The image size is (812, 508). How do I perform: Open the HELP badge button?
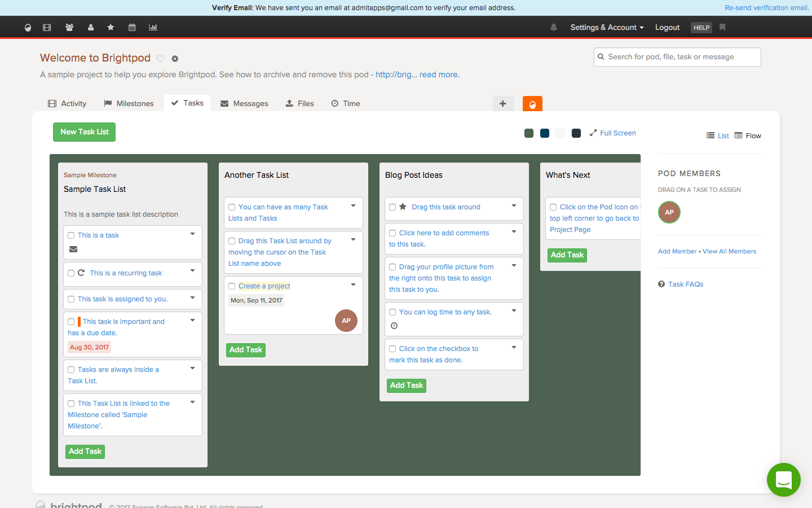(x=701, y=28)
